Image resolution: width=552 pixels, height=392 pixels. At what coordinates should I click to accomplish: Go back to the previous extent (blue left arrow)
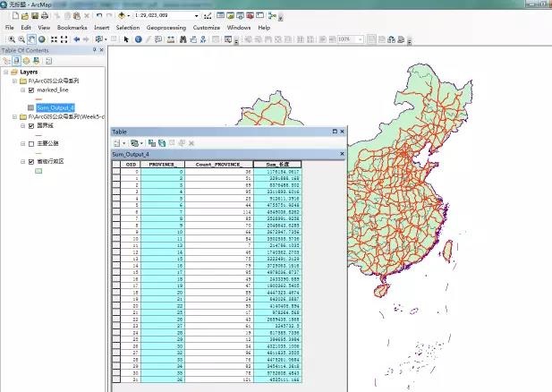pyautogui.click(x=76, y=39)
